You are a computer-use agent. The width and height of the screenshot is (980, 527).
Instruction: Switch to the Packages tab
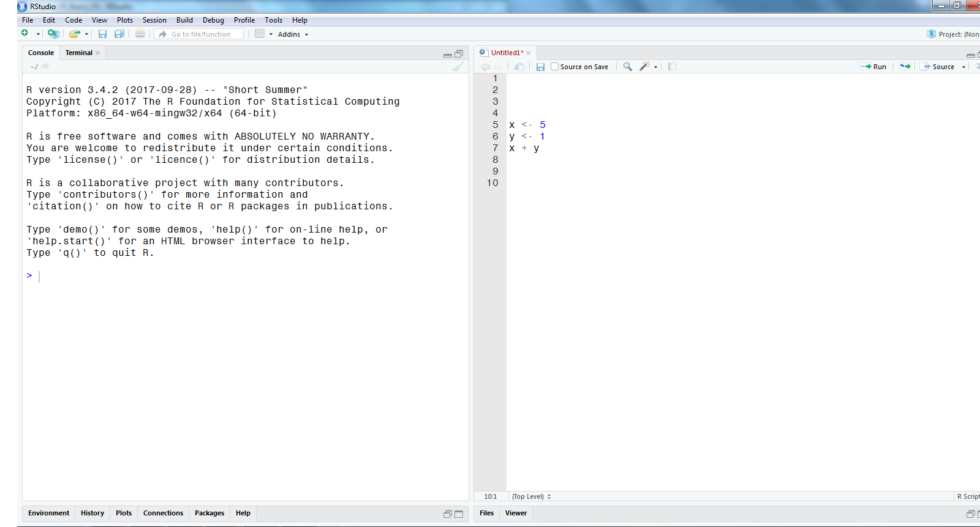[x=209, y=513]
